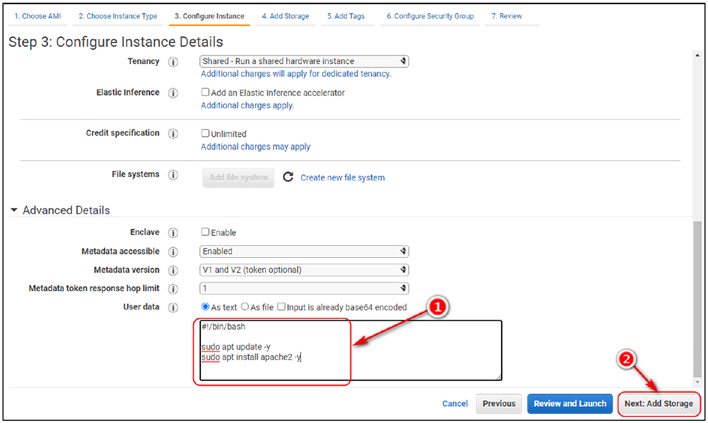Open the Metadata token hop limit dropdown
The height and width of the screenshot is (423, 708).
[304, 288]
